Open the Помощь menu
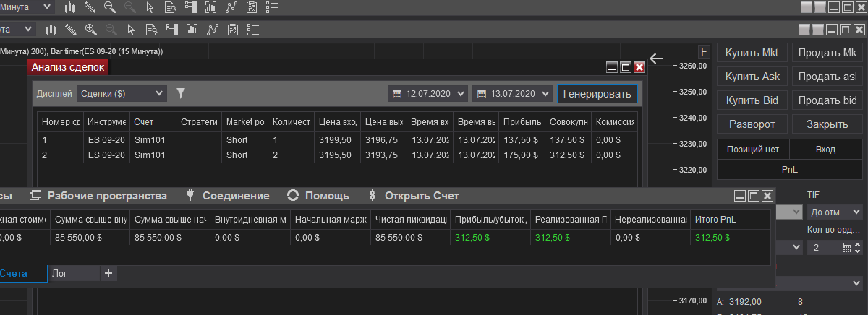The height and width of the screenshot is (315, 868). [x=318, y=196]
